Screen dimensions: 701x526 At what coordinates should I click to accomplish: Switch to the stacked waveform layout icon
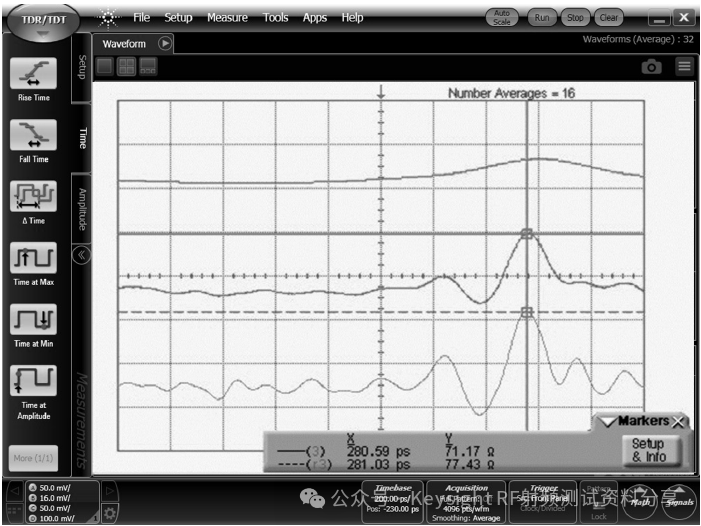pos(148,67)
